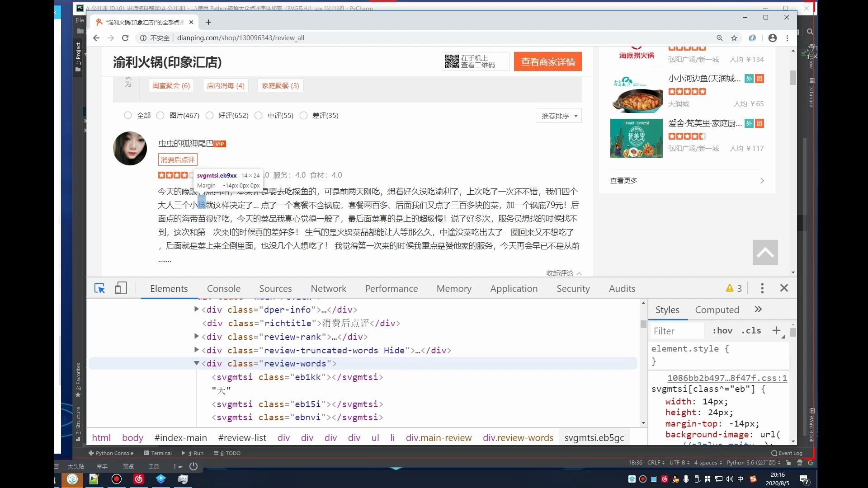Select the svgmtsi ebnvi element row

[297, 418]
